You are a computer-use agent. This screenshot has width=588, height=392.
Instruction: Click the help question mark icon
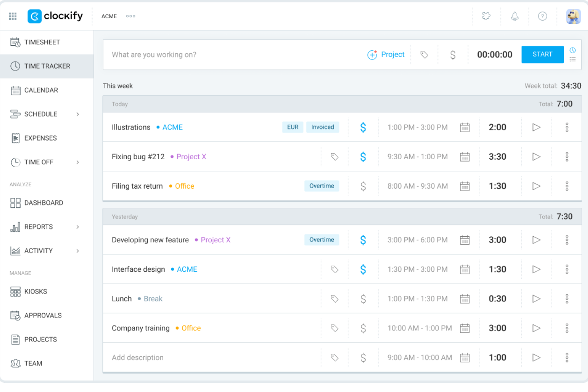click(542, 16)
